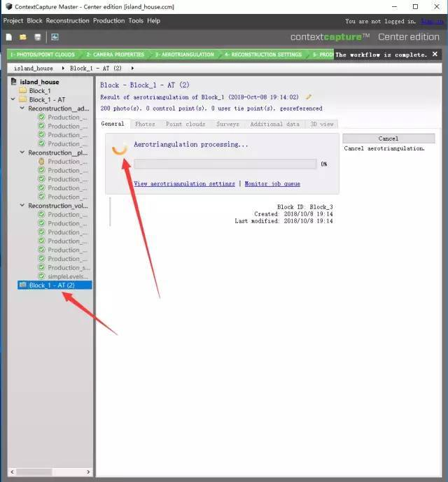
Task: Switch to the Additional data tab
Action: click(274, 125)
